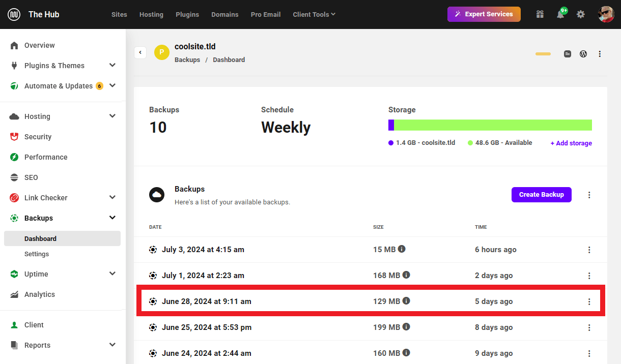Collapse the Backups sidebar section
Screen dimensions: 621x364
click(x=112, y=218)
